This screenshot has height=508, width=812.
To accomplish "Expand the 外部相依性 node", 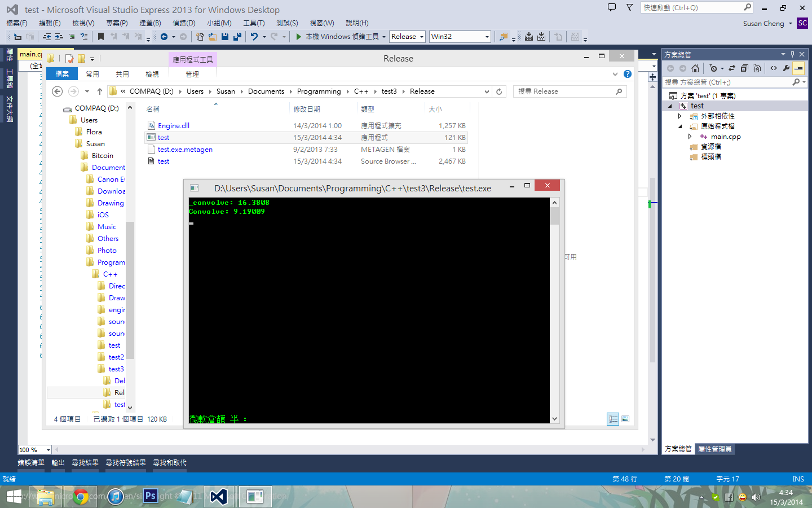I will tap(679, 116).
